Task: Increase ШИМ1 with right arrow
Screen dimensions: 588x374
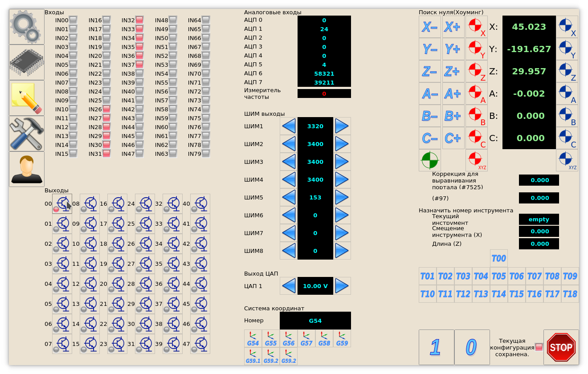Action: 342,126
